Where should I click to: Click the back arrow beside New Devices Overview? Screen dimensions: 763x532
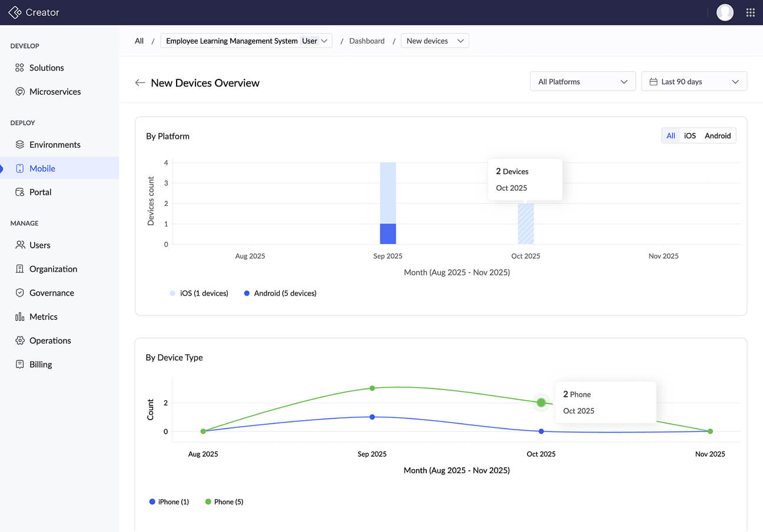(x=140, y=83)
